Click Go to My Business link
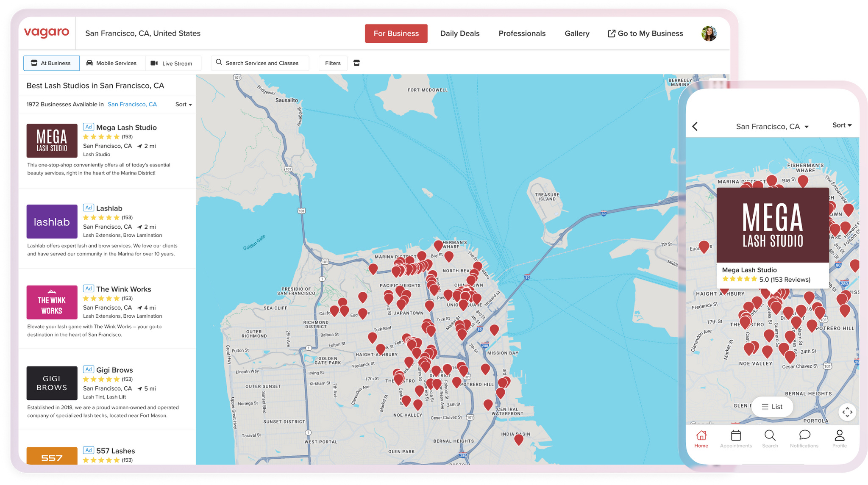868x485 pixels. [x=645, y=33]
